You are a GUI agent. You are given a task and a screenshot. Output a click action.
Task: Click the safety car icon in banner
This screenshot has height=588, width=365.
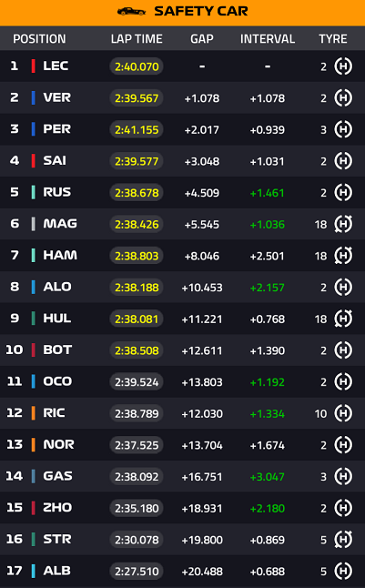(131, 11)
